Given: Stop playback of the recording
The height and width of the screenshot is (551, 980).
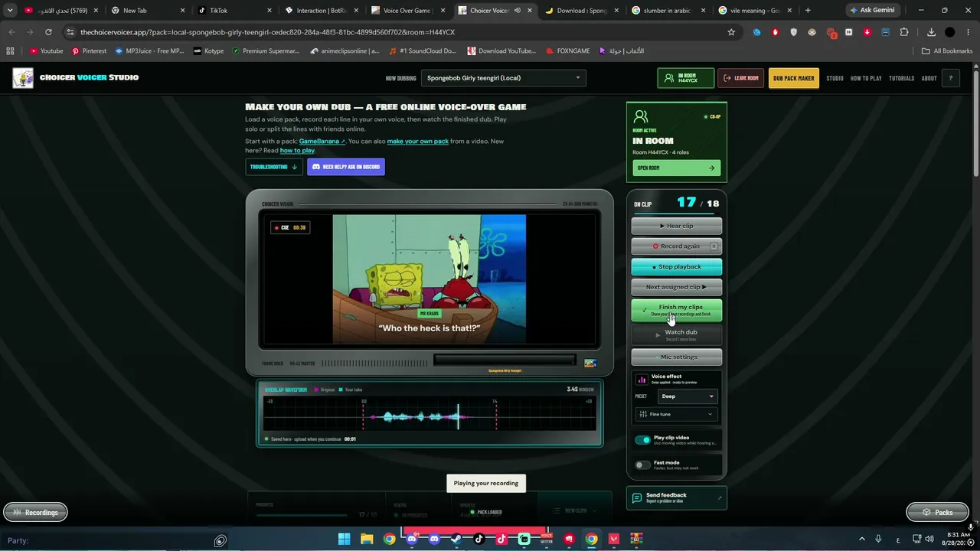Looking at the screenshot, I should pos(677,266).
